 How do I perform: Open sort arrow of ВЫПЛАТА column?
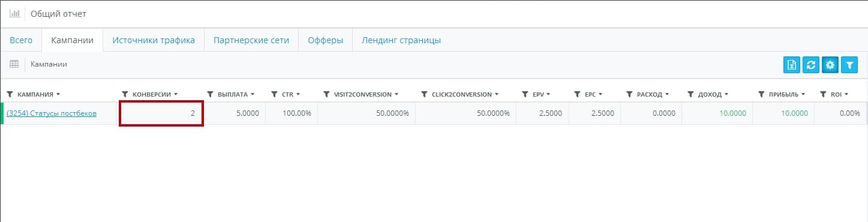pos(253,95)
